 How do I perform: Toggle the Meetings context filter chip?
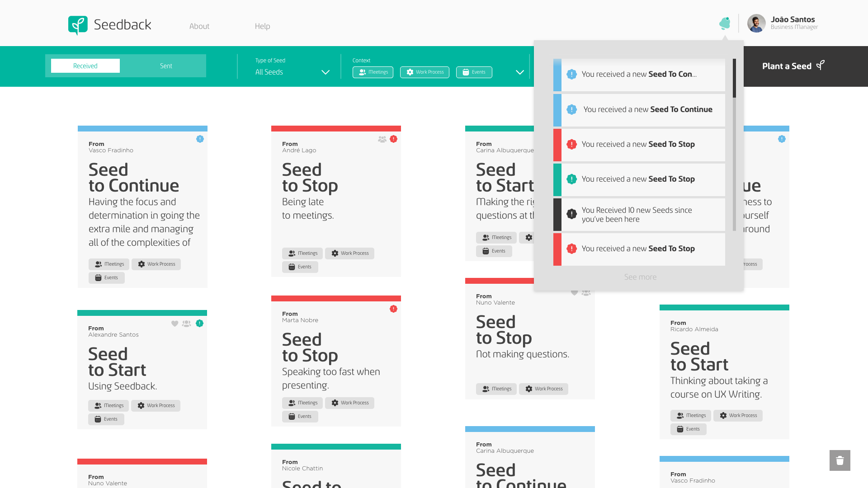[x=373, y=72]
